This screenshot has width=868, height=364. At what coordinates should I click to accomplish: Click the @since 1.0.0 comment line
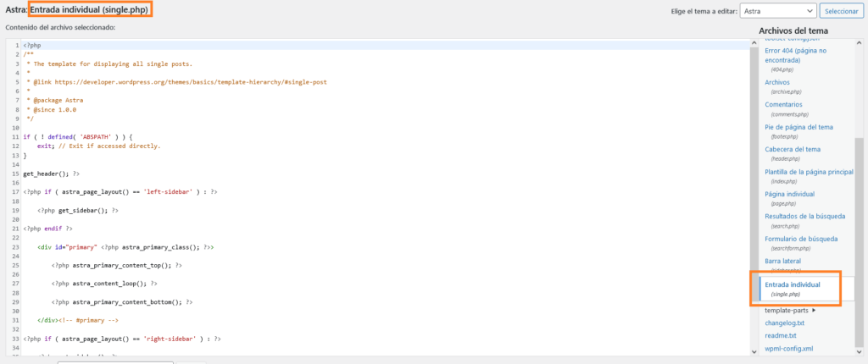(x=52, y=109)
